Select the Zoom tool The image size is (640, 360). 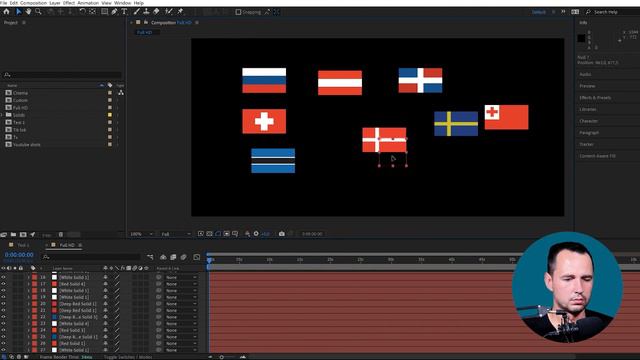38,12
